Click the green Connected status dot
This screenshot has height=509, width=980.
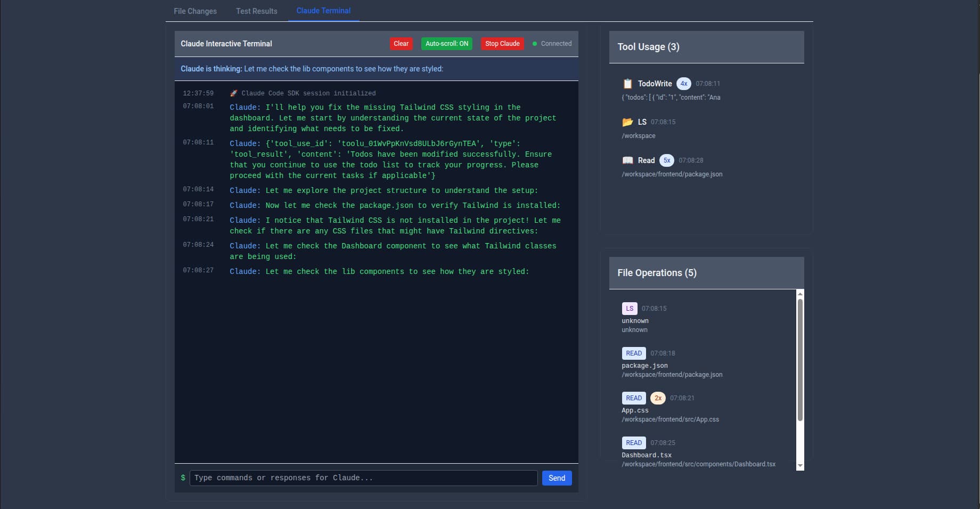click(535, 44)
